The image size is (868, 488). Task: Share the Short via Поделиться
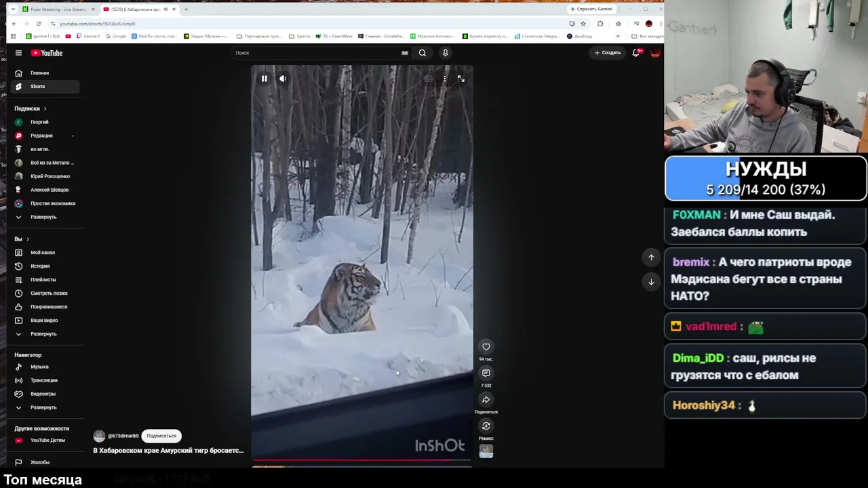[486, 400]
